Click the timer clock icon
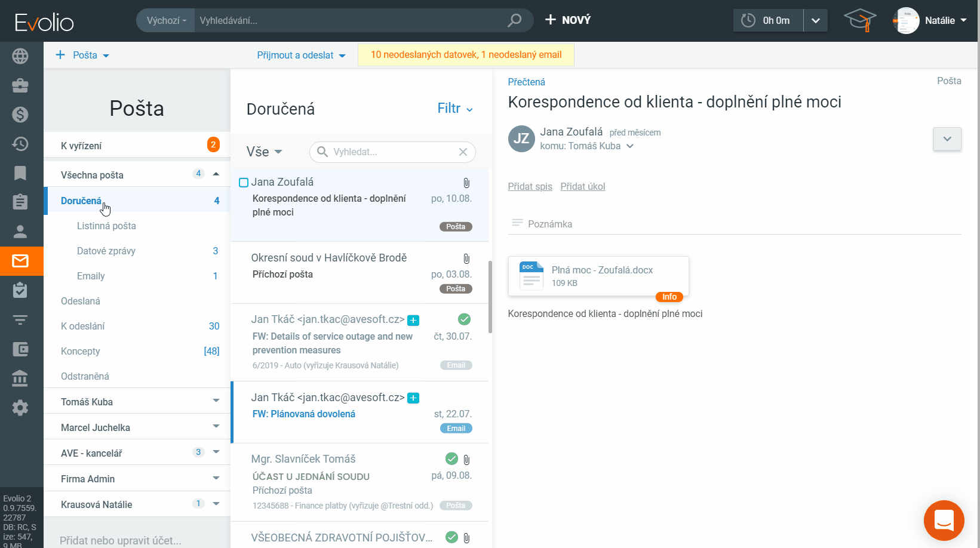 click(748, 20)
